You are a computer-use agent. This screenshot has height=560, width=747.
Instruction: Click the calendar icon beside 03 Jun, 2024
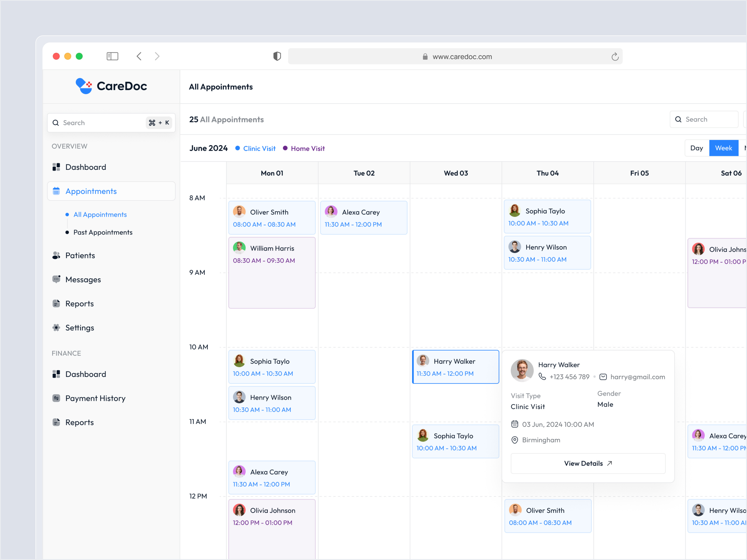point(515,424)
